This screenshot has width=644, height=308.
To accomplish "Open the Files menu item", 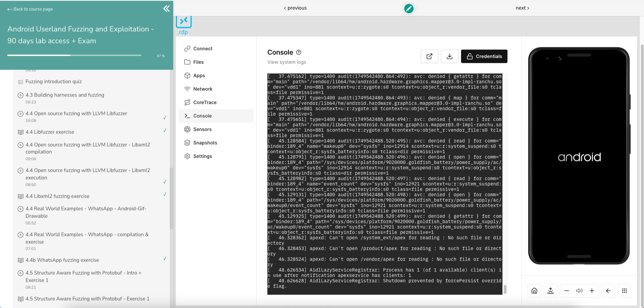I will 216,62.
